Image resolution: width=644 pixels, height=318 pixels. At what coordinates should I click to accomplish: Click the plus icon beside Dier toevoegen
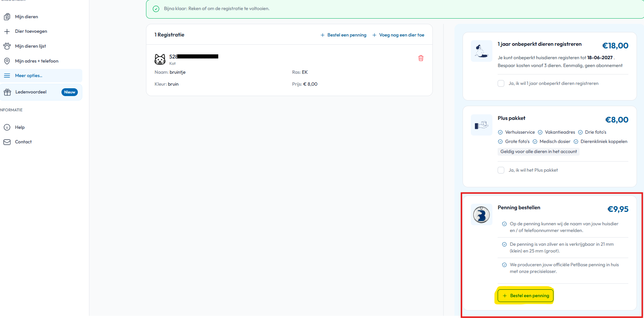[x=7, y=31]
